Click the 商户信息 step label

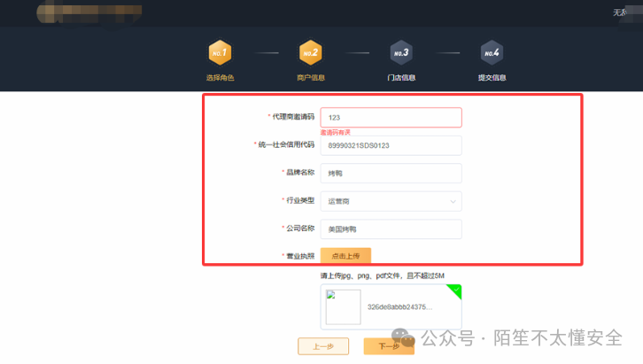click(x=310, y=77)
